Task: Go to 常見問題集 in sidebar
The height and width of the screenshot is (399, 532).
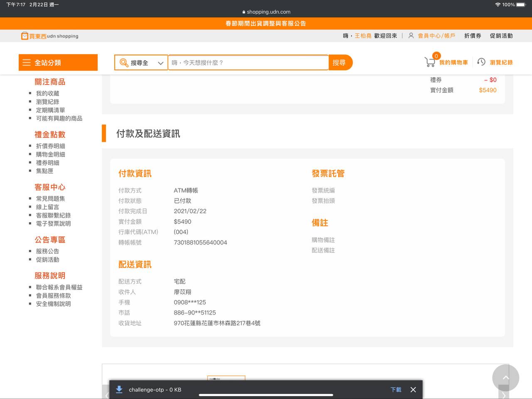Action: click(x=50, y=199)
